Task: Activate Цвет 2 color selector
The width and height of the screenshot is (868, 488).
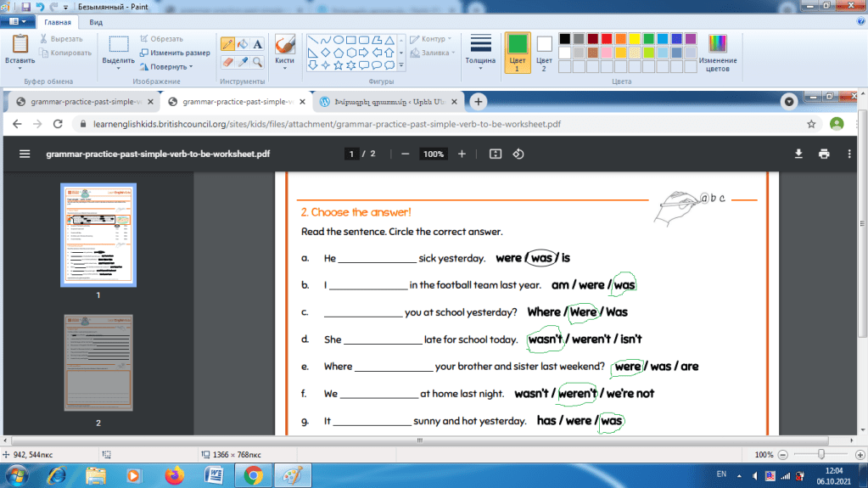Action: pyautogui.click(x=544, y=53)
